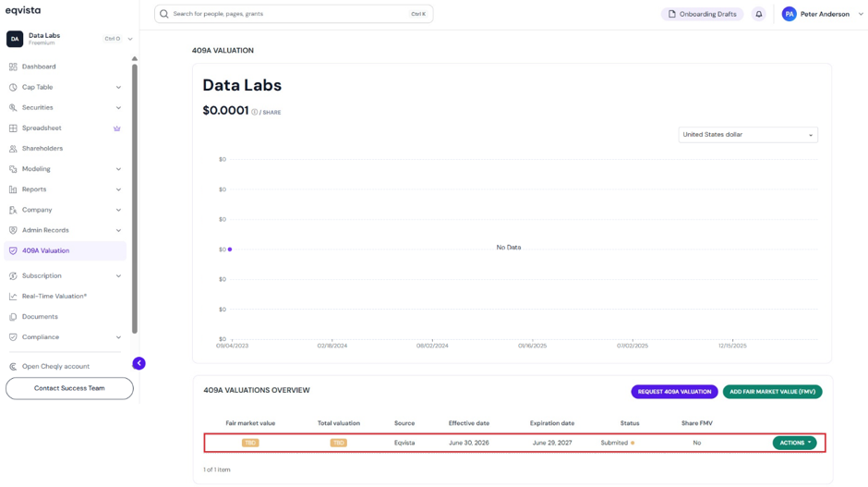Open the Data Labs company switcher chevron
The image size is (868, 487).
[130, 39]
